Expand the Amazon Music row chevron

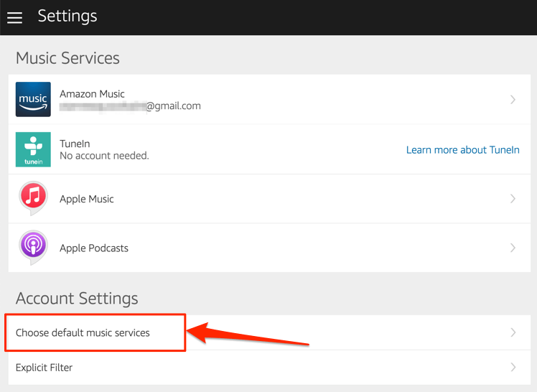(x=513, y=100)
